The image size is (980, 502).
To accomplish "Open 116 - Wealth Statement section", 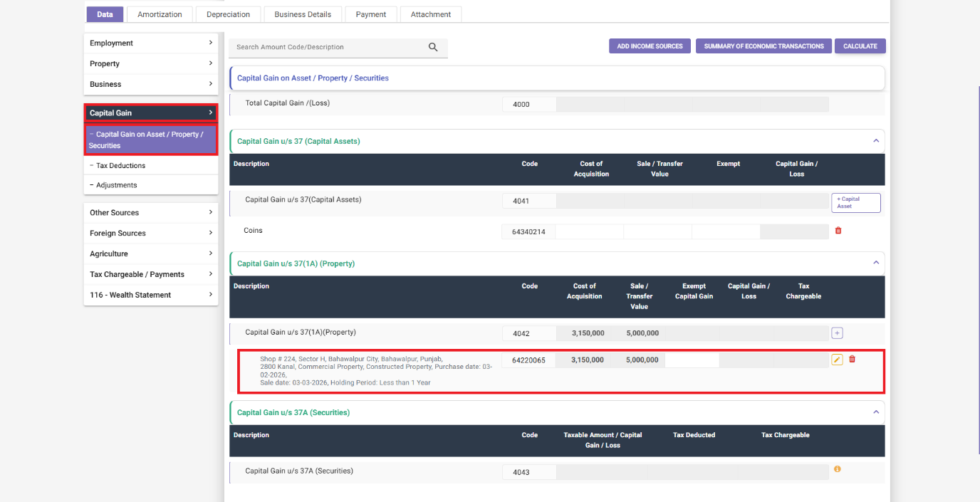I will [x=151, y=295].
